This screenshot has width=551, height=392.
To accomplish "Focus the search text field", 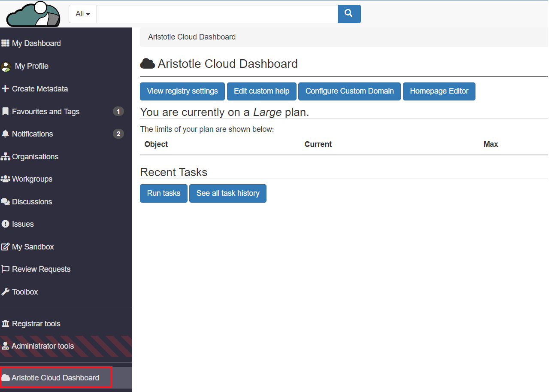I will (x=217, y=14).
